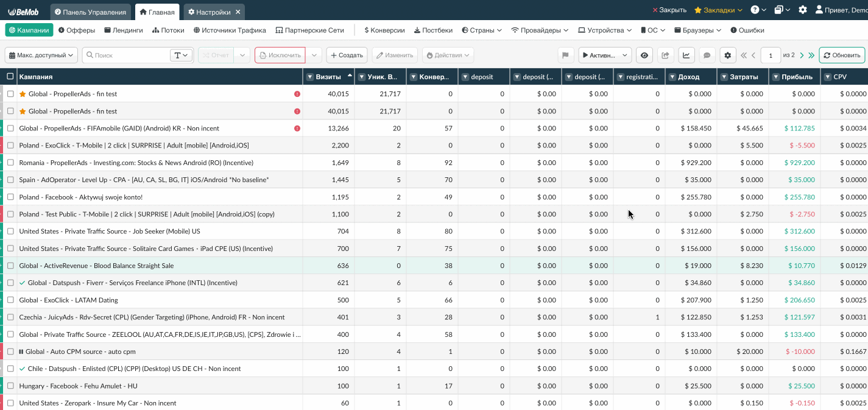Expand the arrow next to the Исключить button
The image size is (868, 410).
tap(314, 55)
